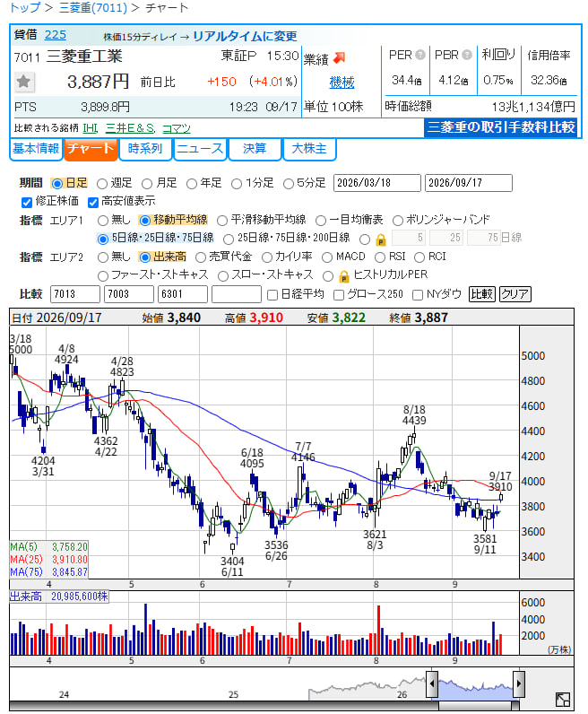
Task: Click the favorite star icon
Action: click(23, 82)
